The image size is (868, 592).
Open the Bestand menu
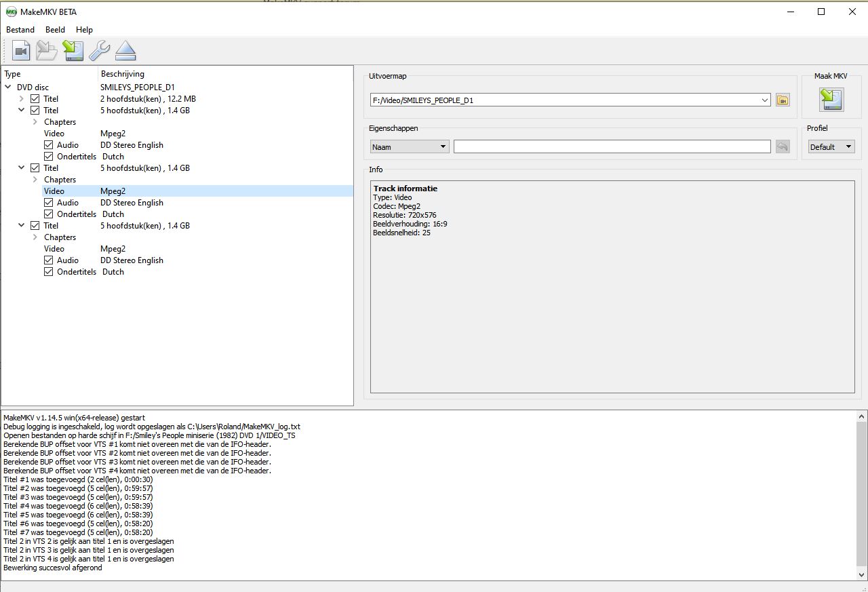tap(20, 30)
